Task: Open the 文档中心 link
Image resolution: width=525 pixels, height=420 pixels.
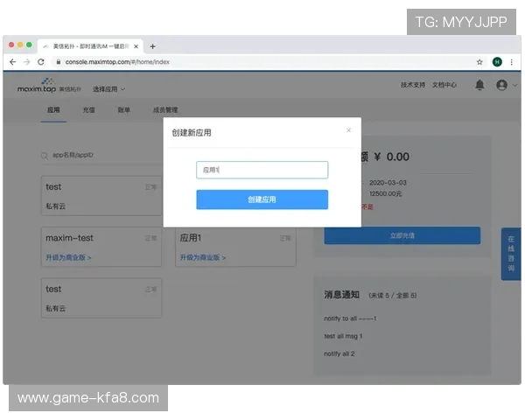Action: 444,85
